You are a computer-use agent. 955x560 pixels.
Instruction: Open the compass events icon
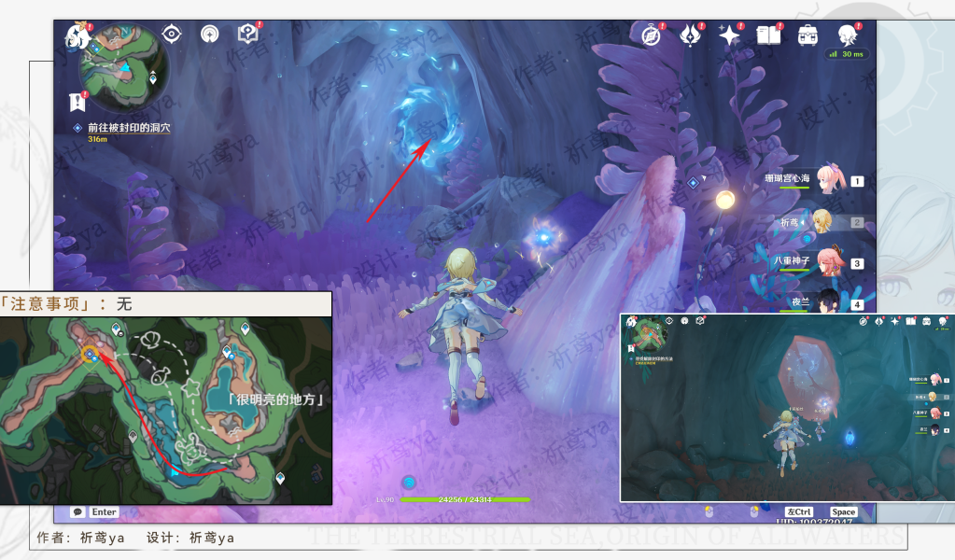[652, 35]
